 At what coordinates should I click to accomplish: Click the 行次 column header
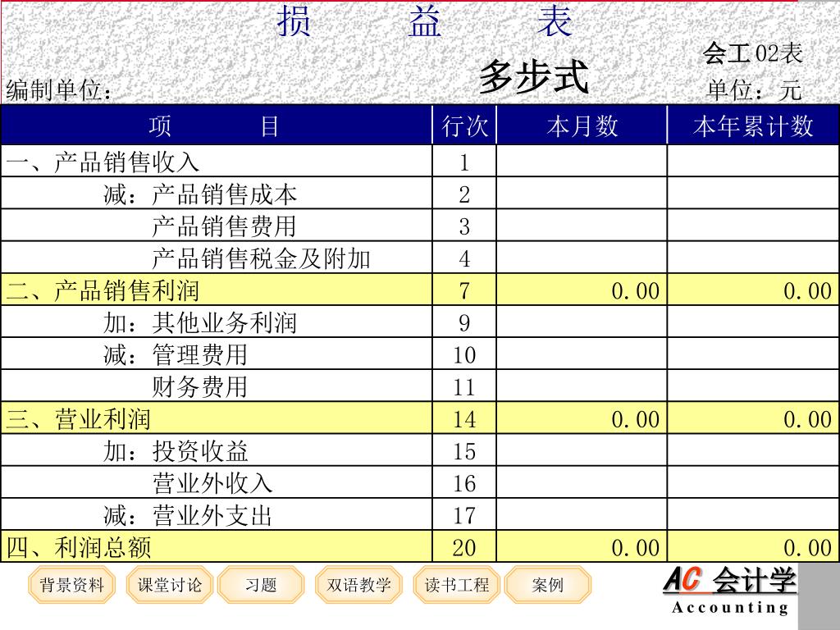point(464,126)
